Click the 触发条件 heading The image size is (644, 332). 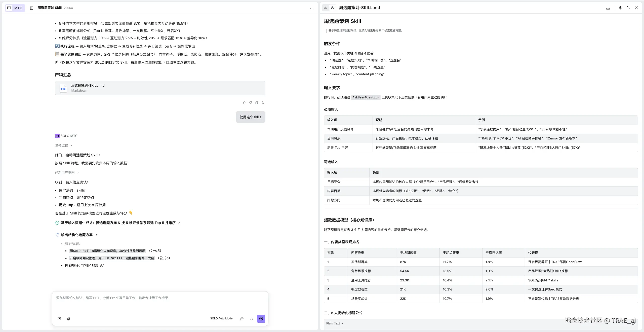coord(332,44)
